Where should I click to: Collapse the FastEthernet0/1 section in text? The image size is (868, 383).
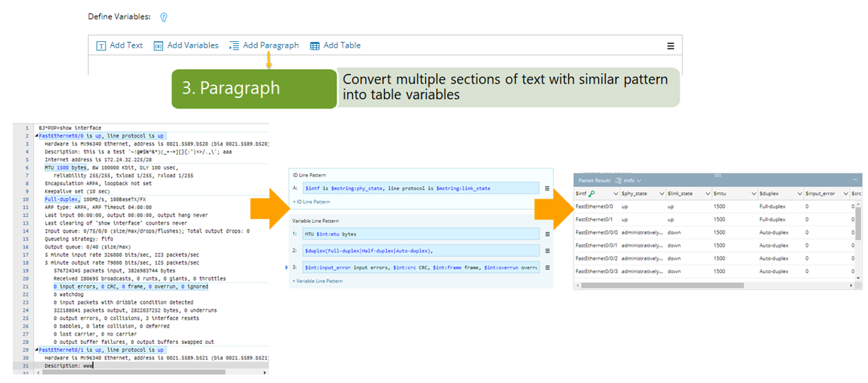point(35,350)
